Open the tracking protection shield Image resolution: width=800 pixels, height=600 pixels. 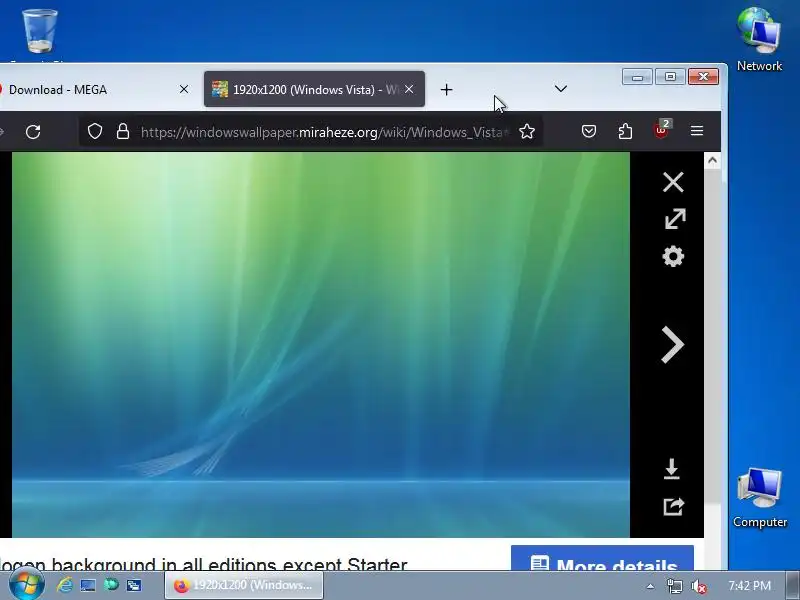[95, 132]
